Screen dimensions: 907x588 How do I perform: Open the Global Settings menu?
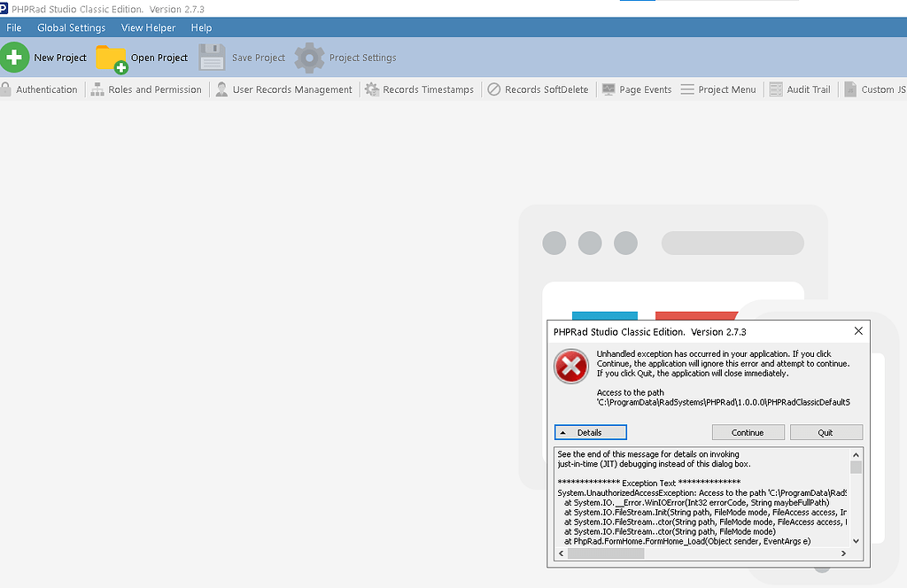71,27
